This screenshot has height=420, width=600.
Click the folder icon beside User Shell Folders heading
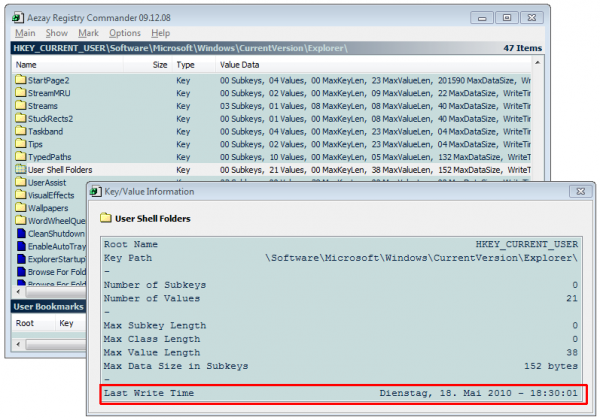pos(106,218)
